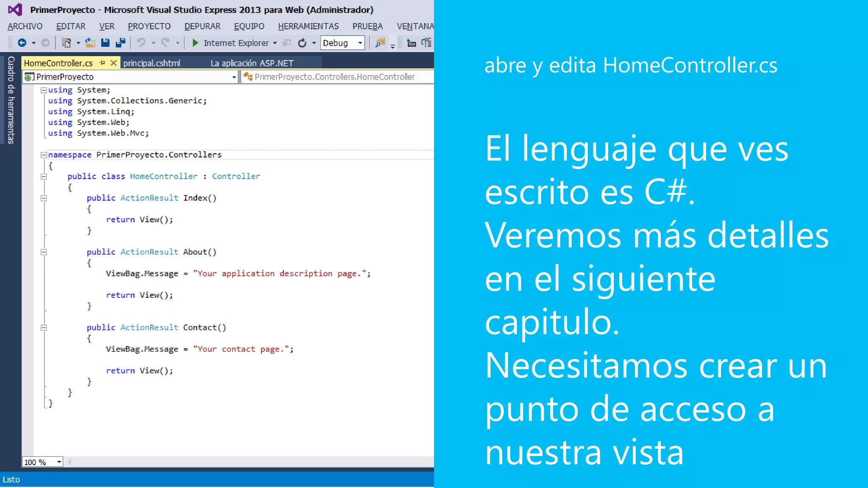Collapse the Contact() method block

44,327
